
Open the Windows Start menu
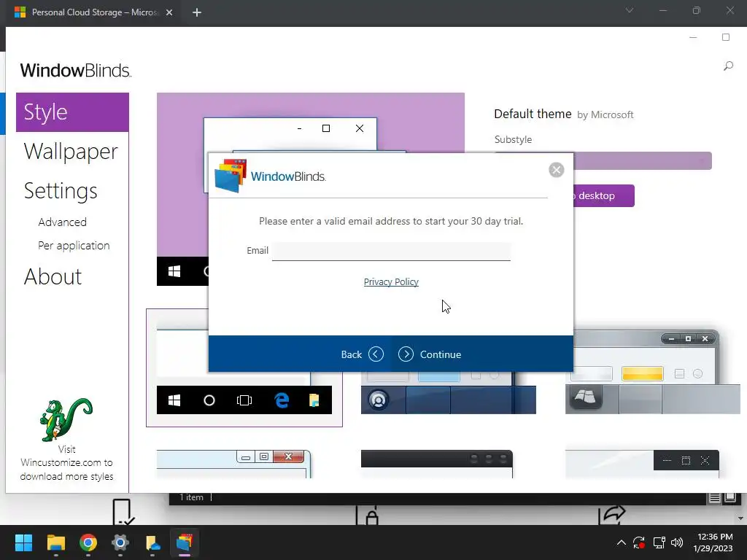click(23, 542)
